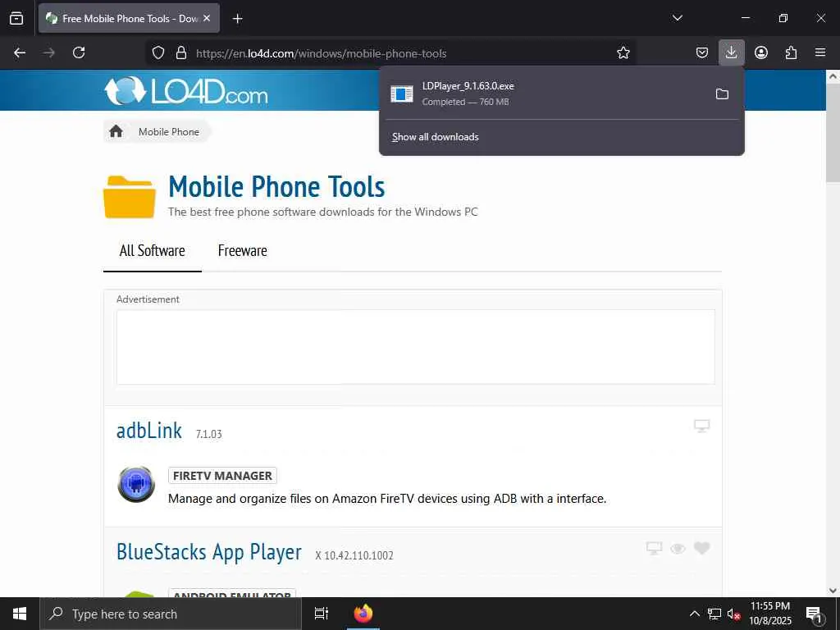This screenshot has width=840, height=630.
Task: Click the advertisement banner area
Action: [416, 347]
